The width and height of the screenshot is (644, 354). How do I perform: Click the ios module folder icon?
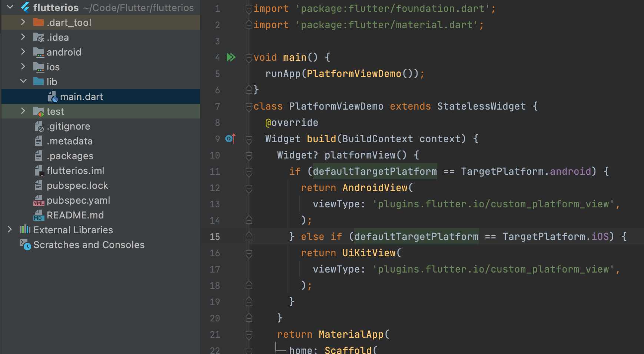coord(39,67)
